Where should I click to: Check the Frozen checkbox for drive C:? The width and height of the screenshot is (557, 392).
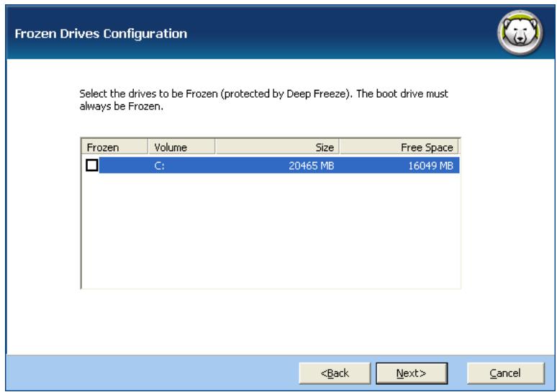click(92, 165)
